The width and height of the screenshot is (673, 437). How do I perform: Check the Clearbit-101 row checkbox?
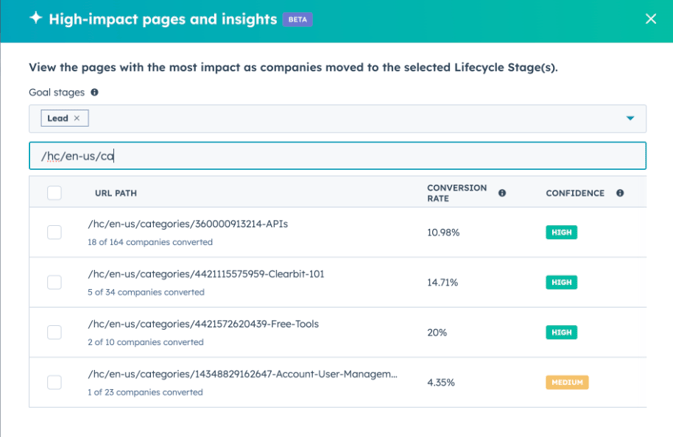54,282
